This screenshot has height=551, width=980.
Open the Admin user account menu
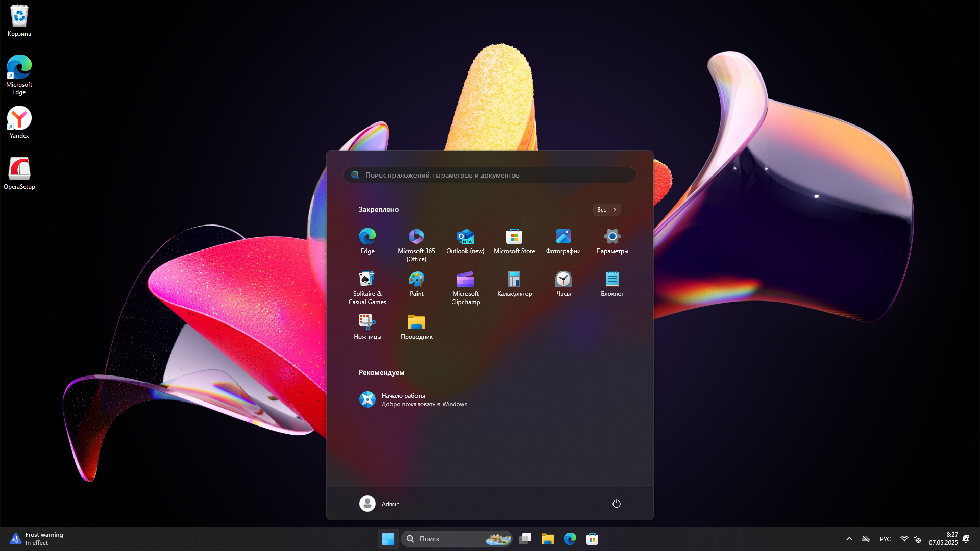click(380, 504)
